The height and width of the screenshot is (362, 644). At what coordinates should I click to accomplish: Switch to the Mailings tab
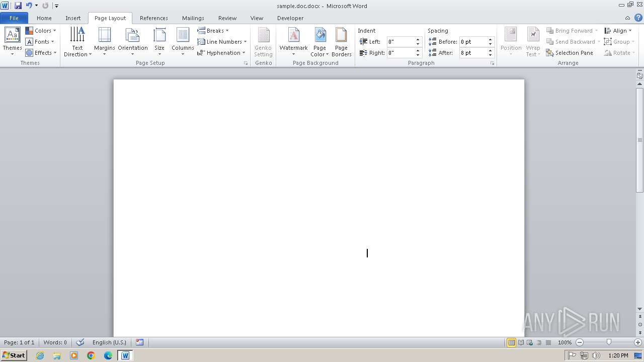[x=193, y=18]
